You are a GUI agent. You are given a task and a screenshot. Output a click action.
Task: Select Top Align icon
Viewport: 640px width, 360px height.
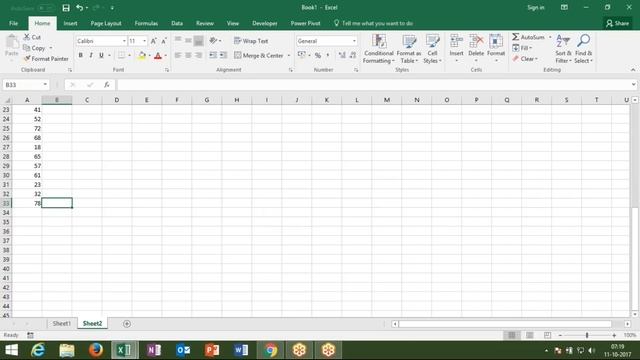178,40
